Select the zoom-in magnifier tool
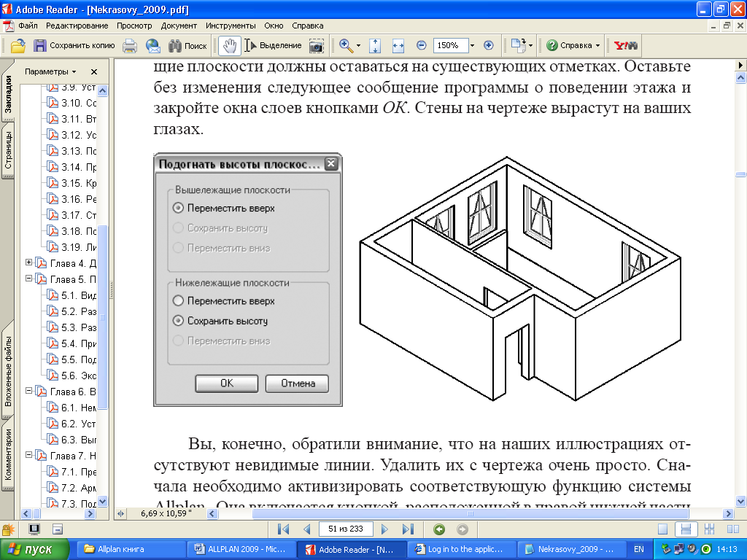 tap(347, 46)
